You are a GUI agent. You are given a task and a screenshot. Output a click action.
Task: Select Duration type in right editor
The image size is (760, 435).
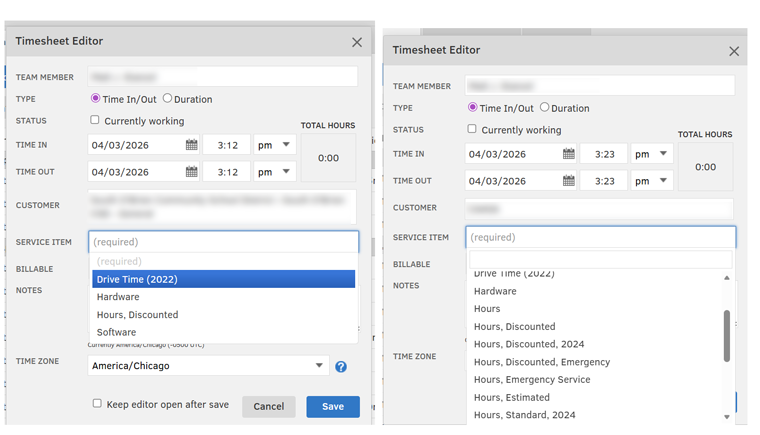(544, 108)
